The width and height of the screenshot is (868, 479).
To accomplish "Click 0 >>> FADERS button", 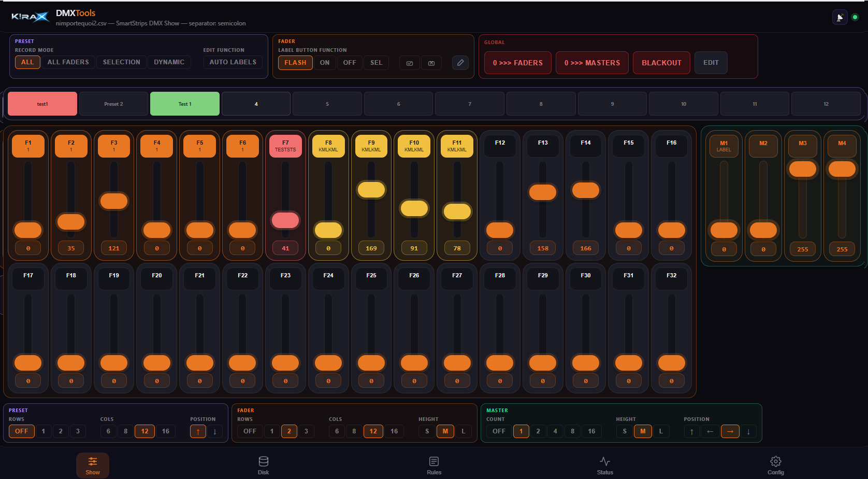I will (x=518, y=63).
